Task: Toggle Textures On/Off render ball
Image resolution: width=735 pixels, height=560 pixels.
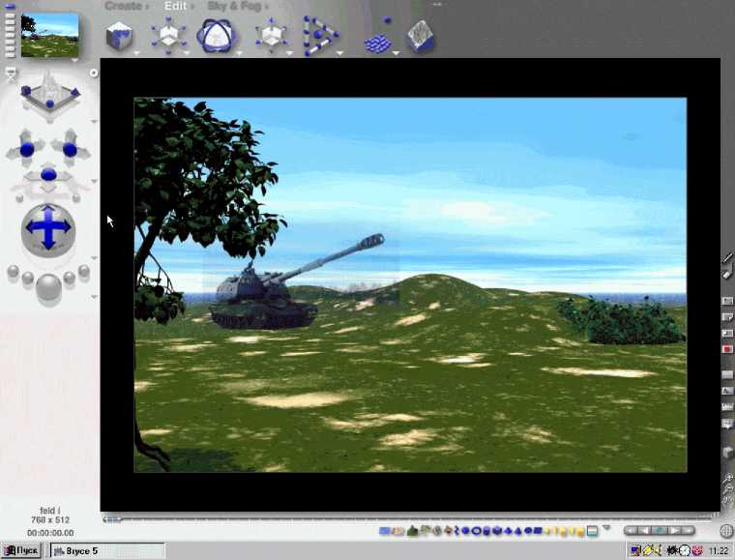Action: tap(14, 271)
